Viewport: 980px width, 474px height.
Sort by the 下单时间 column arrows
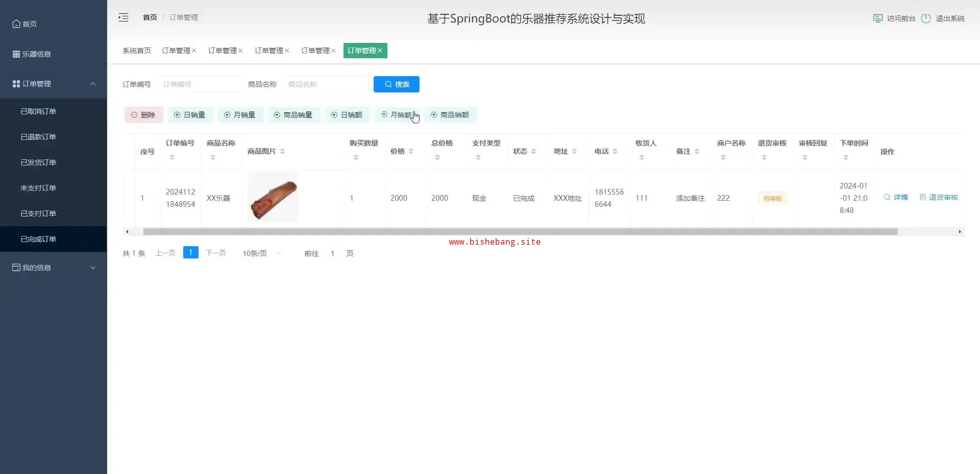(x=846, y=157)
